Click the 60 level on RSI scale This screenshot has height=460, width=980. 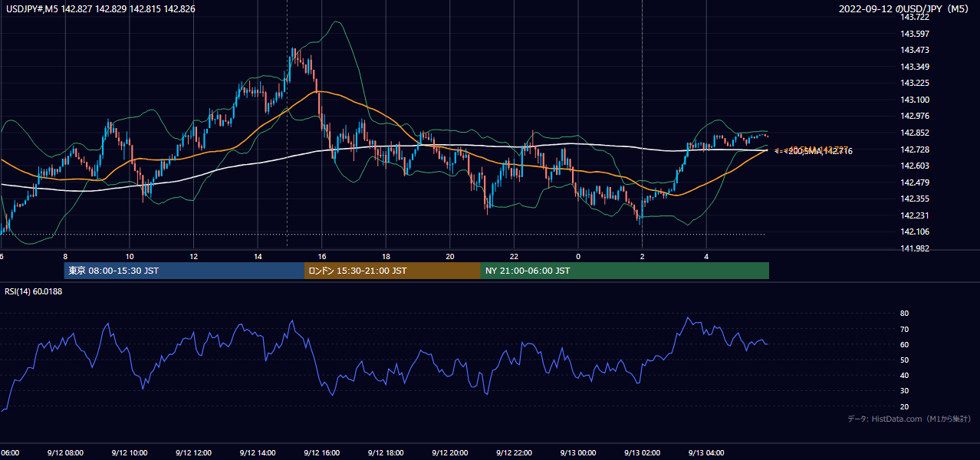tap(905, 344)
